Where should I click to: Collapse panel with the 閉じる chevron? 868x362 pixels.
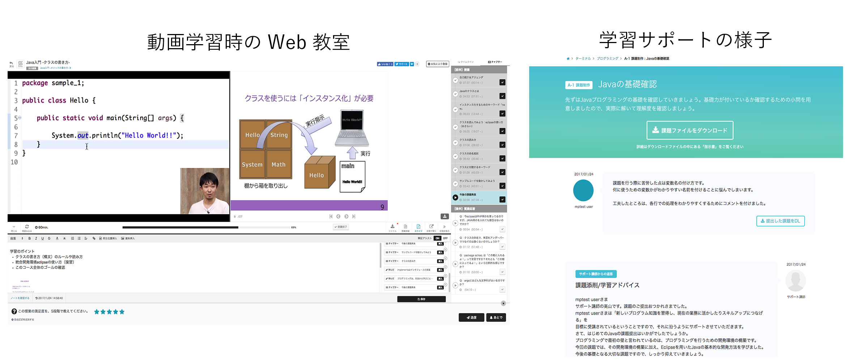[x=14, y=228]
